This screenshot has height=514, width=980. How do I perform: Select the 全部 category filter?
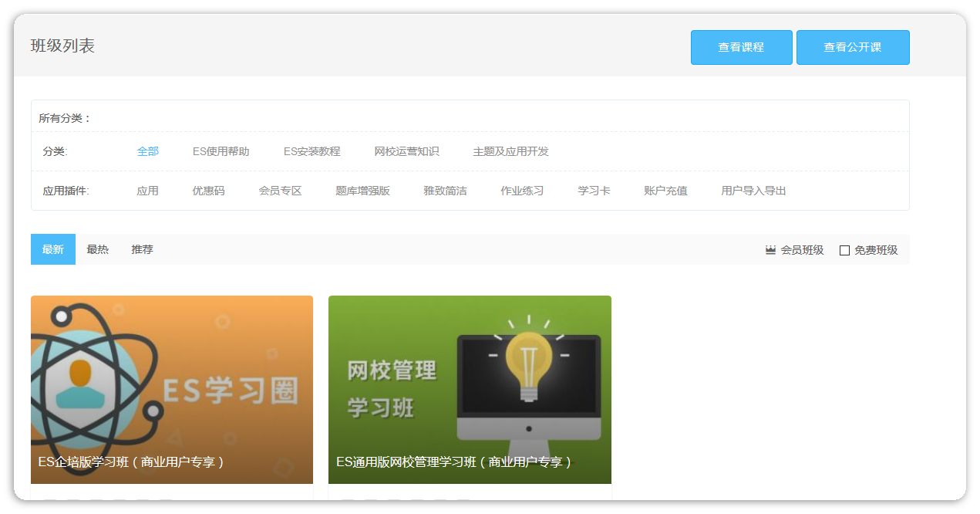[147, 151]
